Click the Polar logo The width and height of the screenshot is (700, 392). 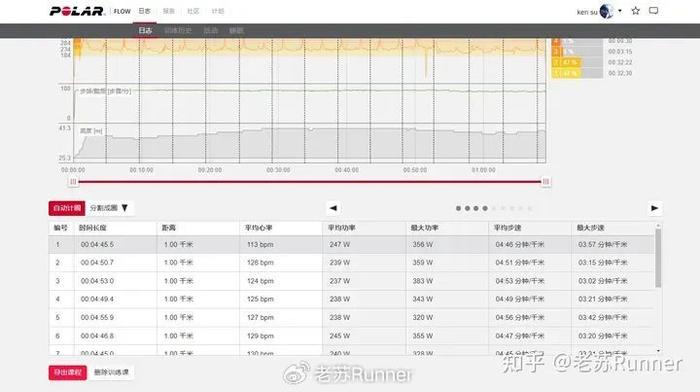tap(77, 11)
